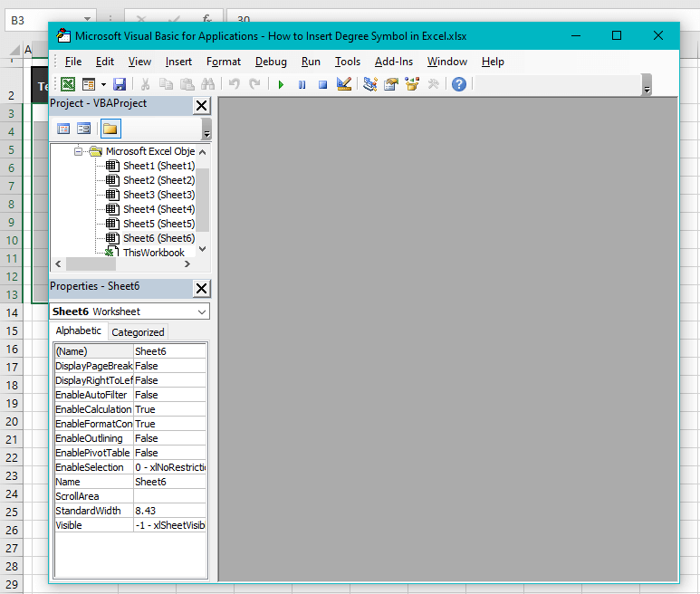
Task: Save the workbook with the floppy disk icon
Action: [120, 84]
